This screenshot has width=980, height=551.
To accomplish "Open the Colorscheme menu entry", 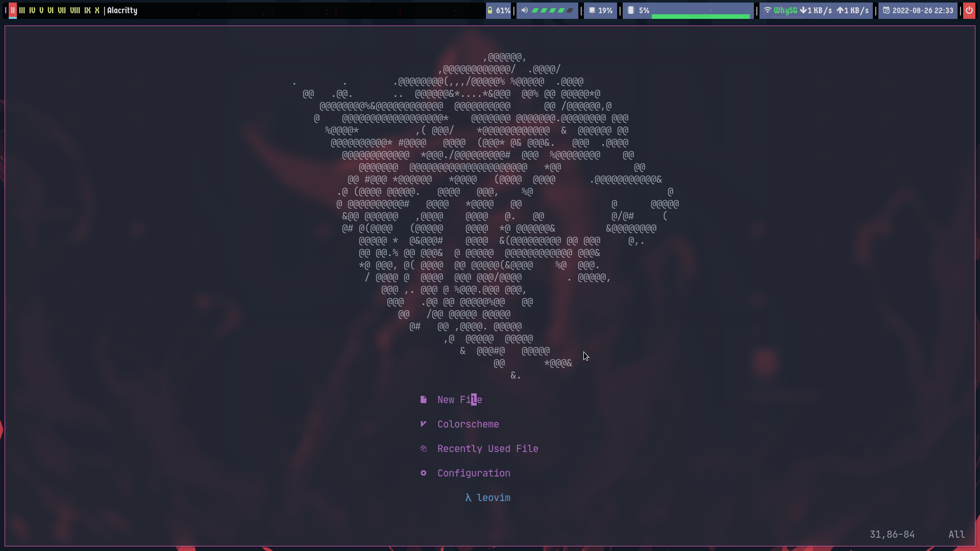I will click(468, 424).
